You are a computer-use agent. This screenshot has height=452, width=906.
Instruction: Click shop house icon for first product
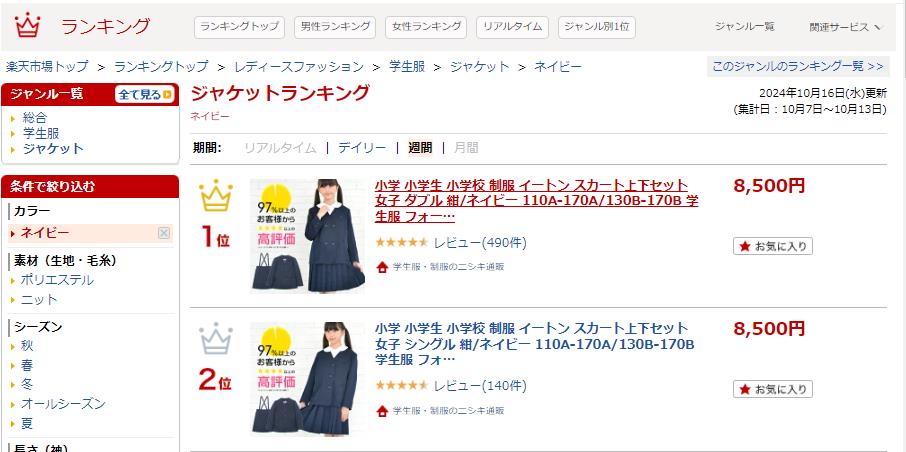[382, 267]
